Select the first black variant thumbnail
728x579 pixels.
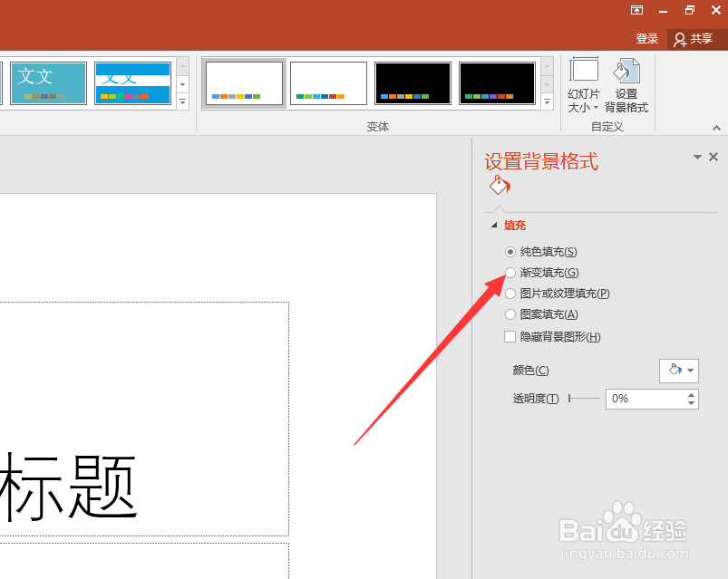point(412,82)
